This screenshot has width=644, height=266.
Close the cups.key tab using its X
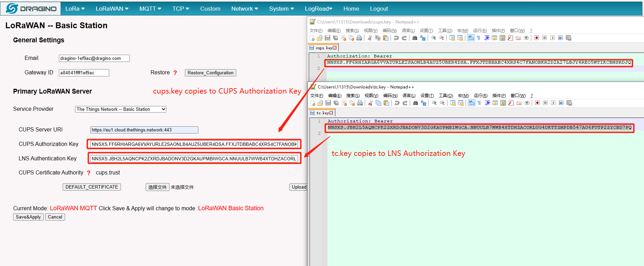(334, 48)
